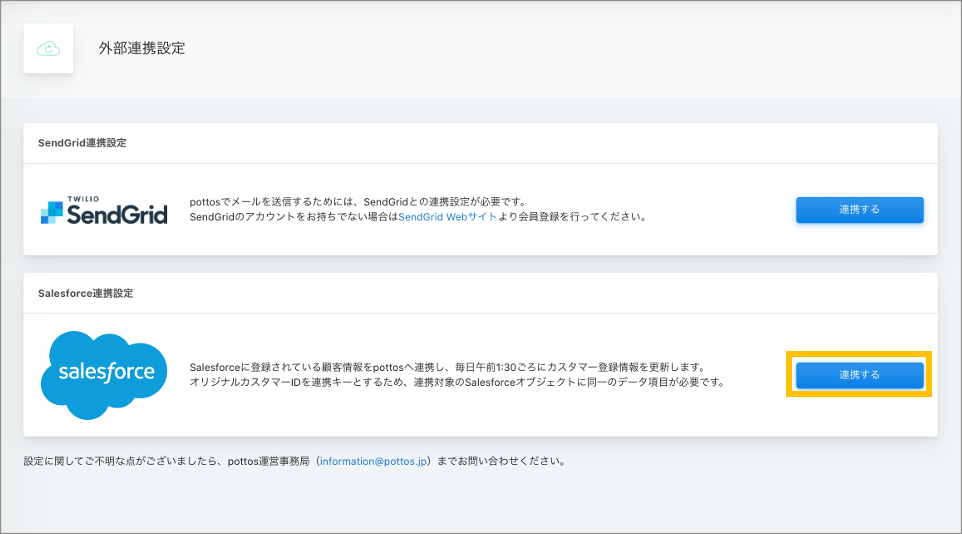Click the Salesforce cloud logo

point(104,375)
